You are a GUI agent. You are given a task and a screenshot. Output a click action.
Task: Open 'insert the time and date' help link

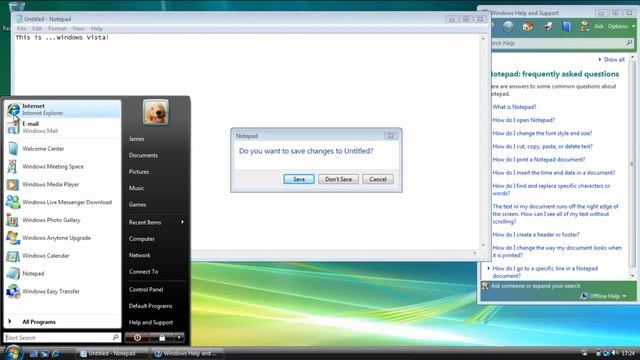pos(553,173)
